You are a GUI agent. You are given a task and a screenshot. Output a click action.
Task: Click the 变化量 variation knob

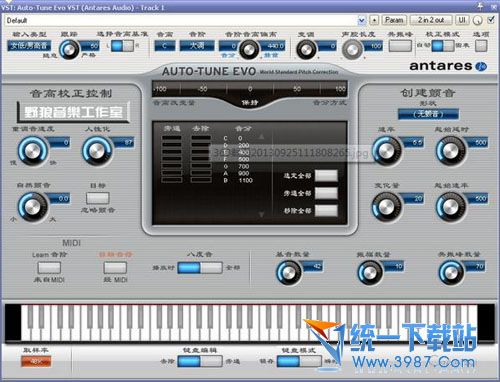click(x=387, y=206)
